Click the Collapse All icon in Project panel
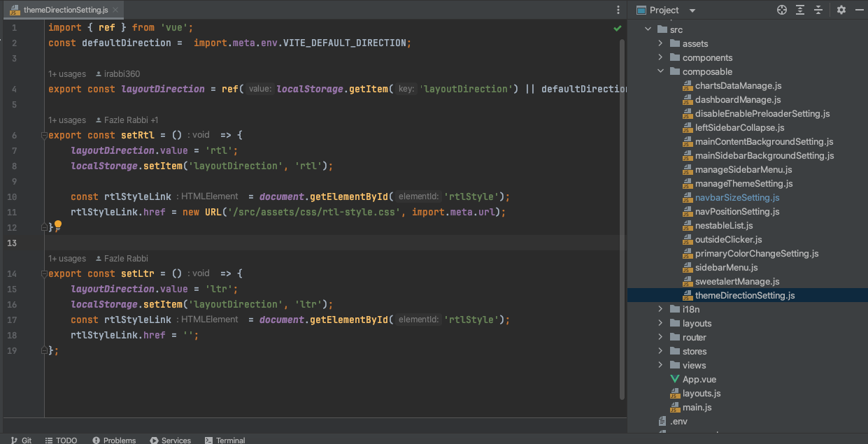The image size is (868, 444). (x=818, y=10)
